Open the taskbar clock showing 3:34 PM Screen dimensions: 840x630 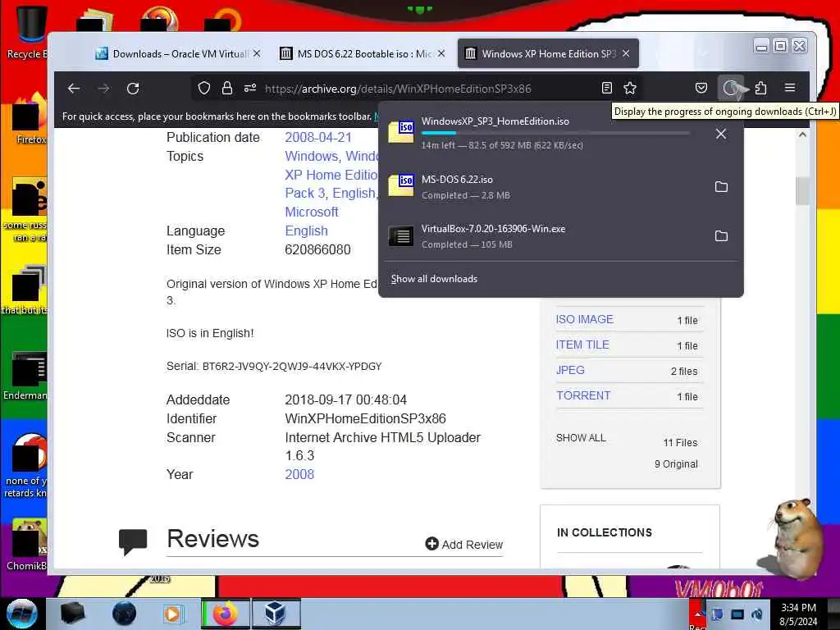pyautogui.click(x=798, y=614)
